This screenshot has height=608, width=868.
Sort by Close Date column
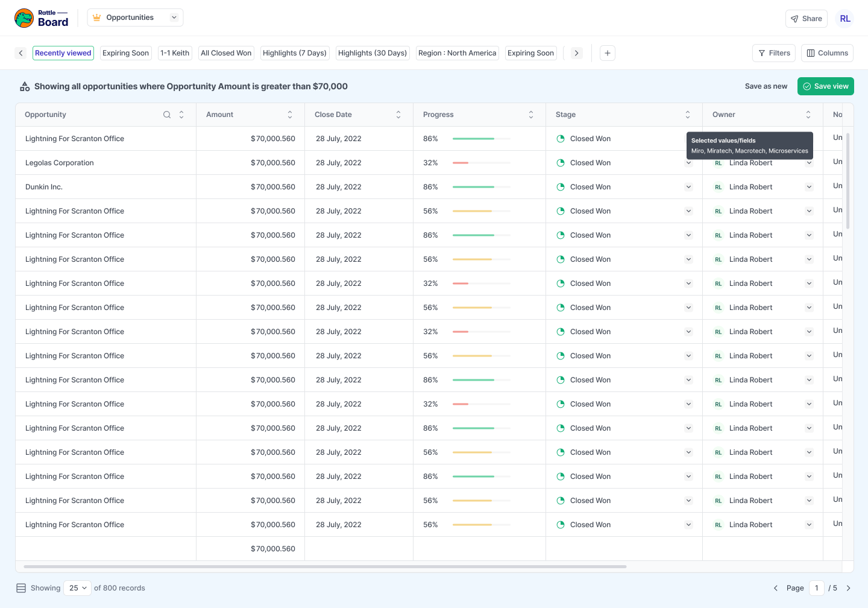[x=398, y=115]
